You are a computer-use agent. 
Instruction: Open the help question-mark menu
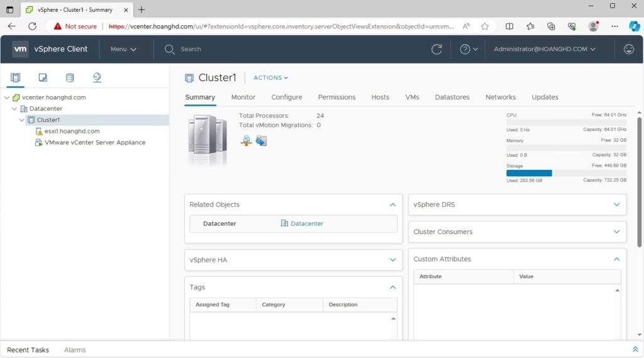click(x=469, y=49)
